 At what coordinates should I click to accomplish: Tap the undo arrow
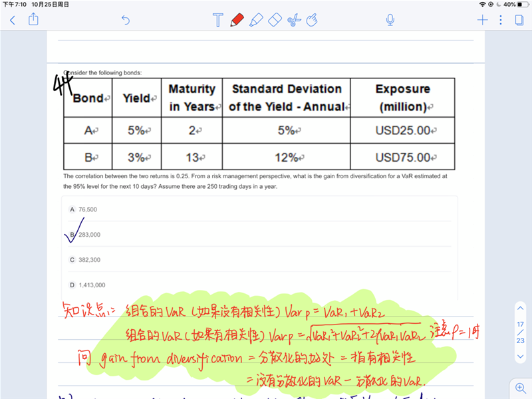[126, 21]
